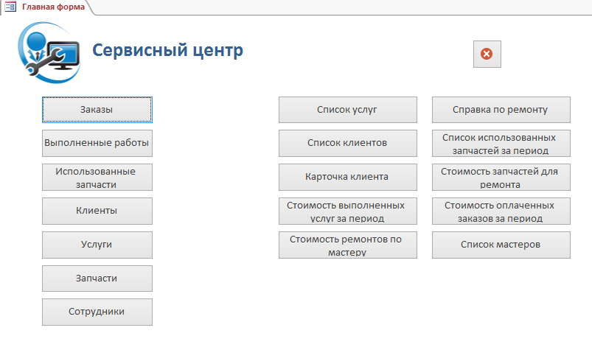The image size is (592, 364).
Task: Show the Список клиентов report
Action: (347, 143)
